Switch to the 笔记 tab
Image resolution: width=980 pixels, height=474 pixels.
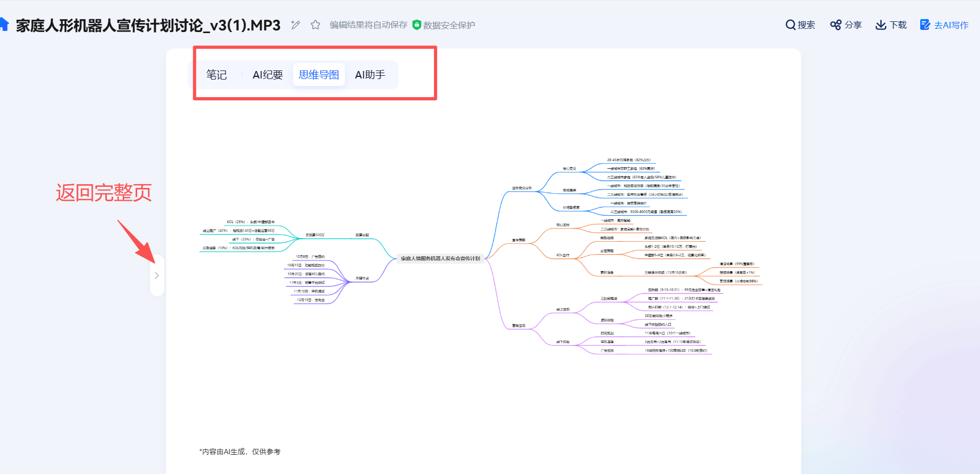tap(217, 75)
